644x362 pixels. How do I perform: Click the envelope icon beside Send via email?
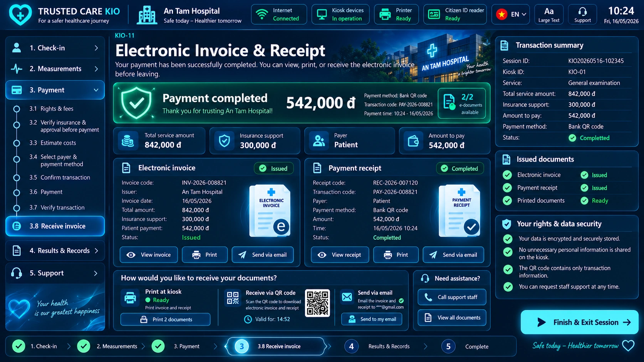pos(347,297)
